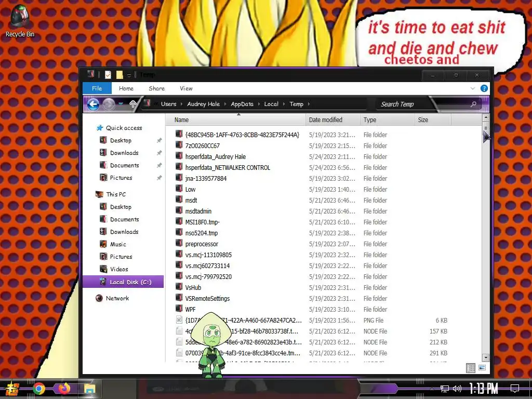532x399 pixels.
Task: Select the nso5204.tmp folder
Action: point(202,233)
